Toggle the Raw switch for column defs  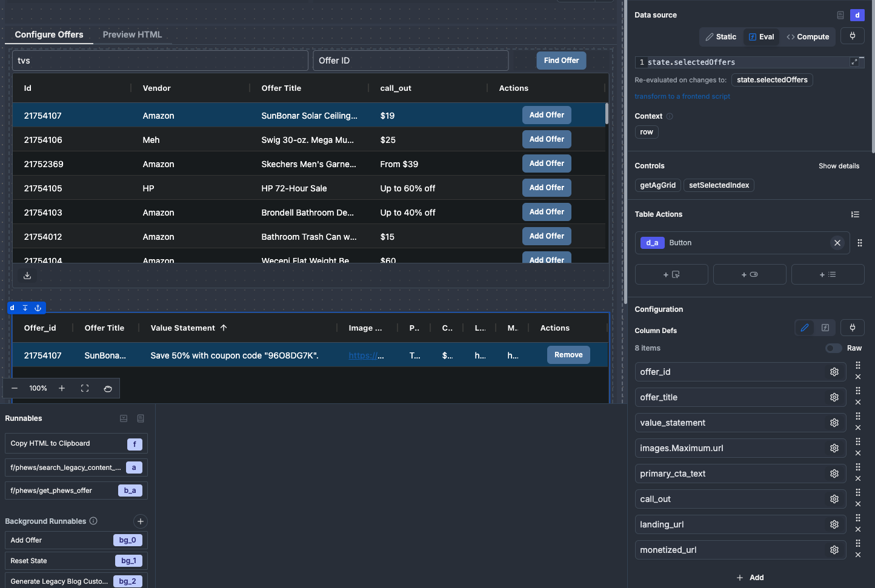pyautogui.click(x=834, y=348)
